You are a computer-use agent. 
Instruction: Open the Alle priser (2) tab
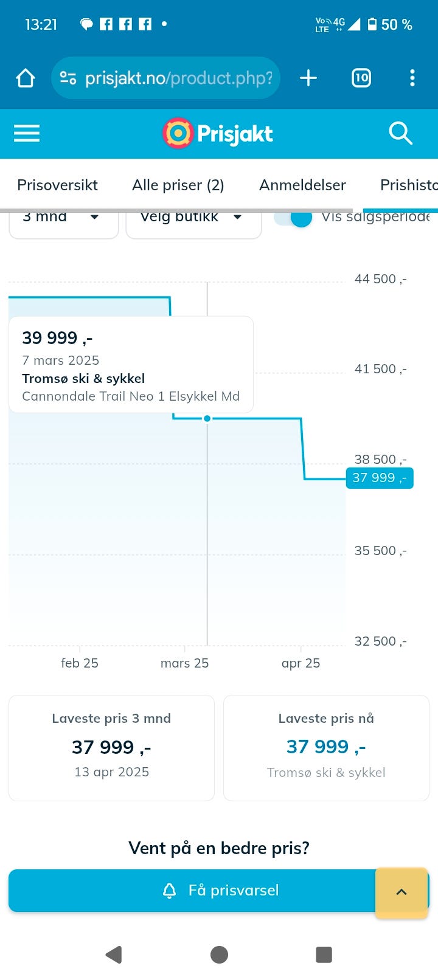(178, 185)
